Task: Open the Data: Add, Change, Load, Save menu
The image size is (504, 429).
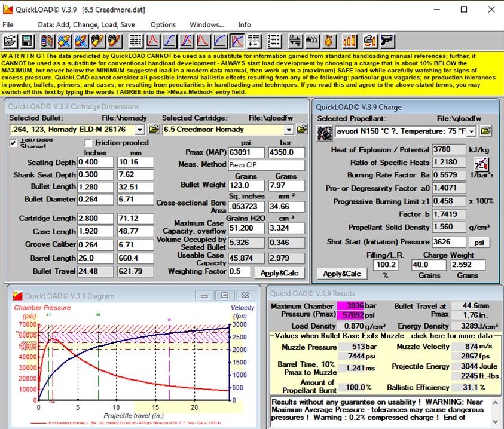Action: 87,24
